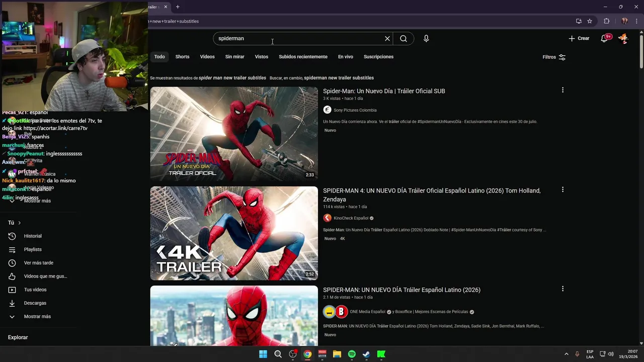644x362 pixels.
Task: Bookmark this page with star icon
Action: click(590, 21)
